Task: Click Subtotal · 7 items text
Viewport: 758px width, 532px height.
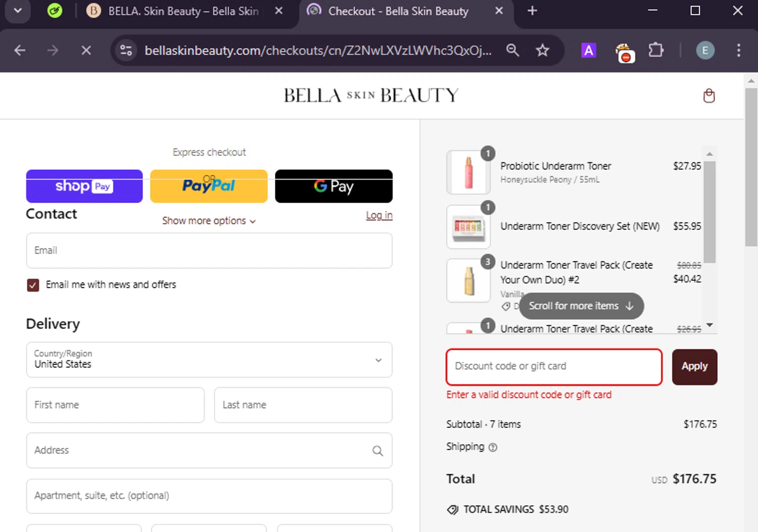Action: tap(483, 424)
